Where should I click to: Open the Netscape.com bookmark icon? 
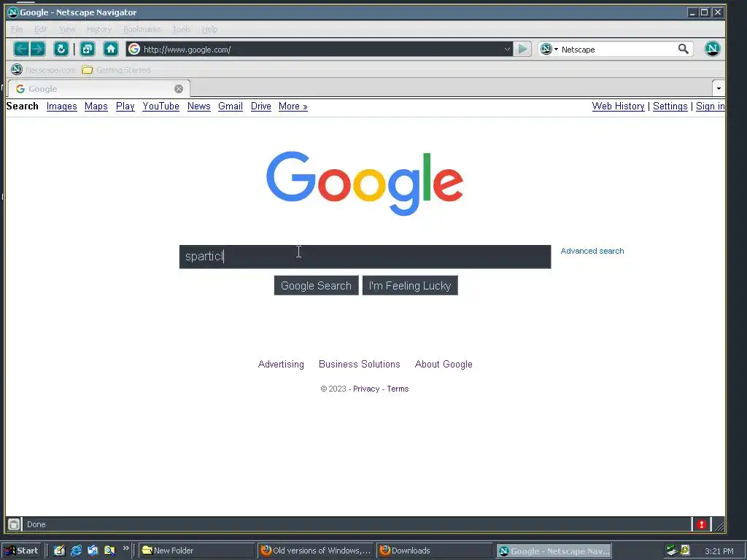tap(17, 69)
